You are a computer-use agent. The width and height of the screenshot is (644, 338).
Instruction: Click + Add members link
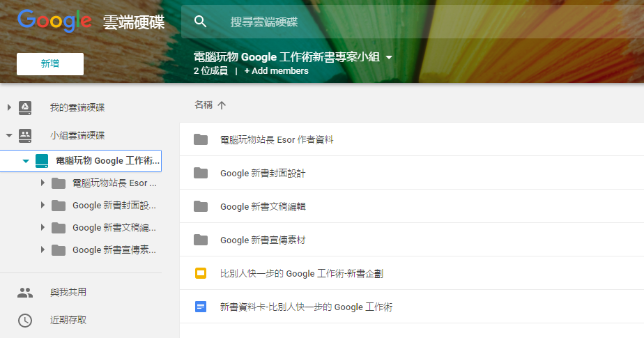coord(276,70)
